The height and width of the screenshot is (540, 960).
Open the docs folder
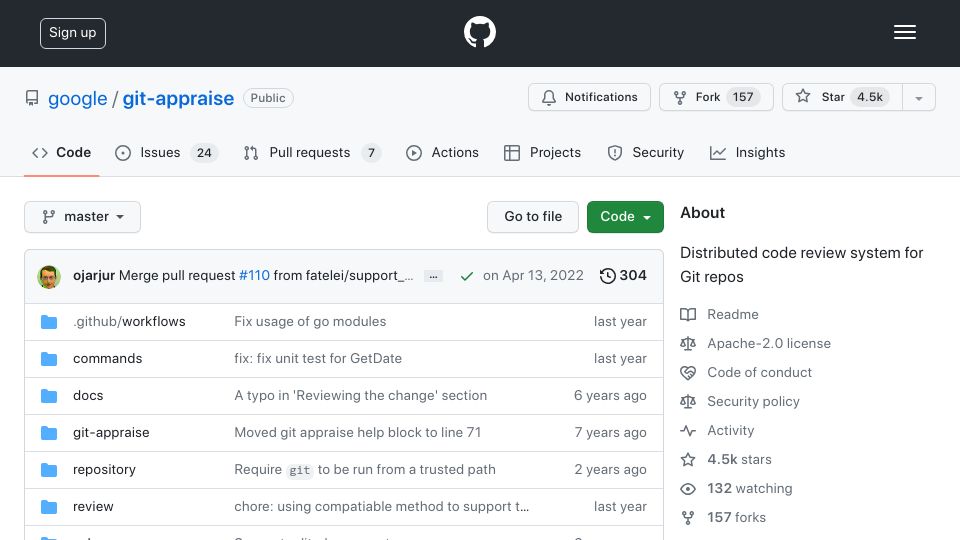(88, 396)
